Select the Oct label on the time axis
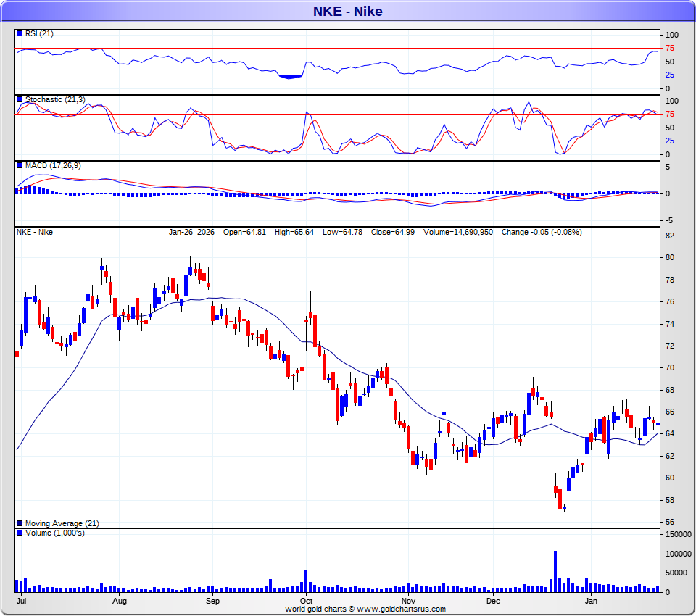This screenshot has height=616, width=696. click(307, 601)
